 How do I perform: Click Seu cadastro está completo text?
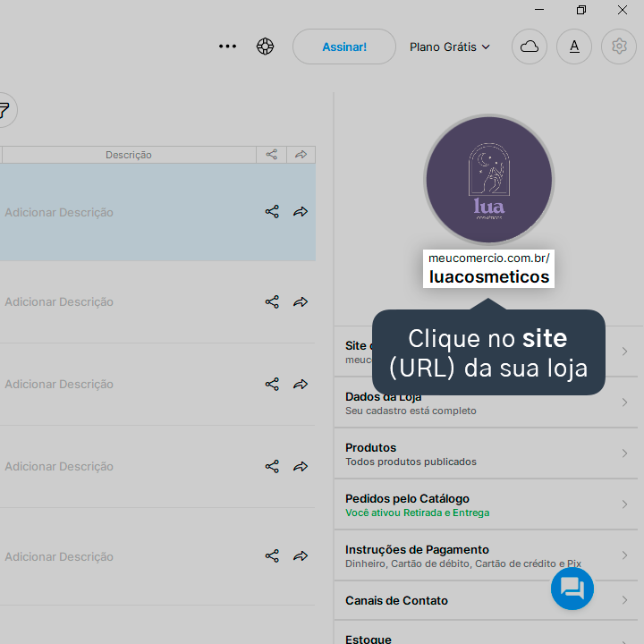tap(411, 411)
